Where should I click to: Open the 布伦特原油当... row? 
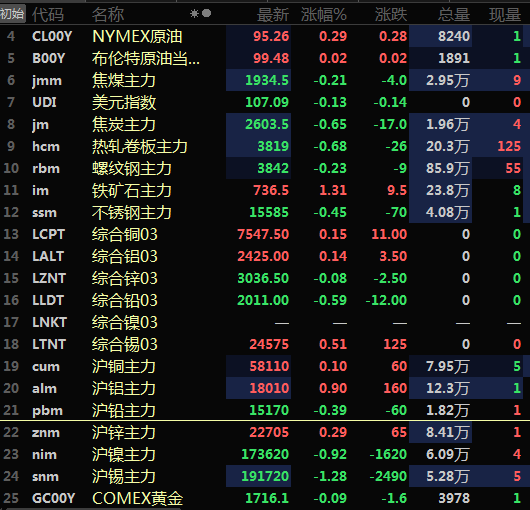tap(265, 58)
